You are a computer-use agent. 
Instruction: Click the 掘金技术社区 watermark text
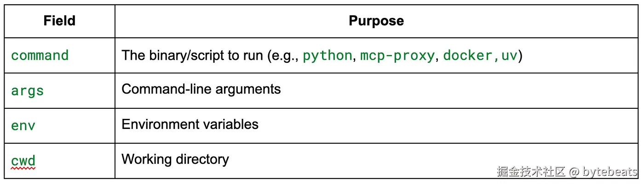pos(530,172)
